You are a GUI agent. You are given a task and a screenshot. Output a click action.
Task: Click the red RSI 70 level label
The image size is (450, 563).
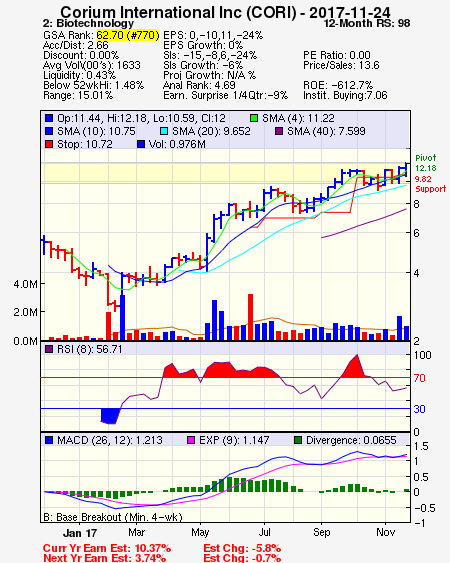(x=419, y=378)
